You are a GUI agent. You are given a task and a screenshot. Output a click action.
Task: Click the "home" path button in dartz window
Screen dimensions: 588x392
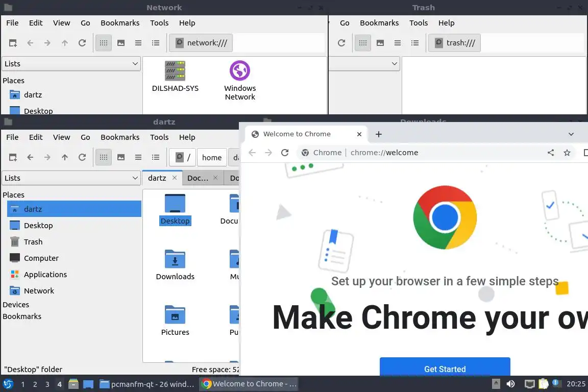tap(212, 157)
